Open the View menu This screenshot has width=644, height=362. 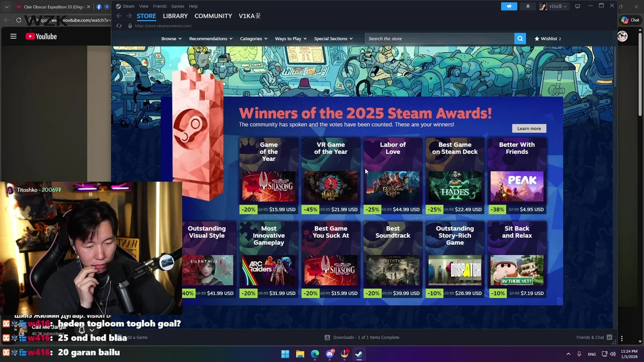tap(143, 6)
